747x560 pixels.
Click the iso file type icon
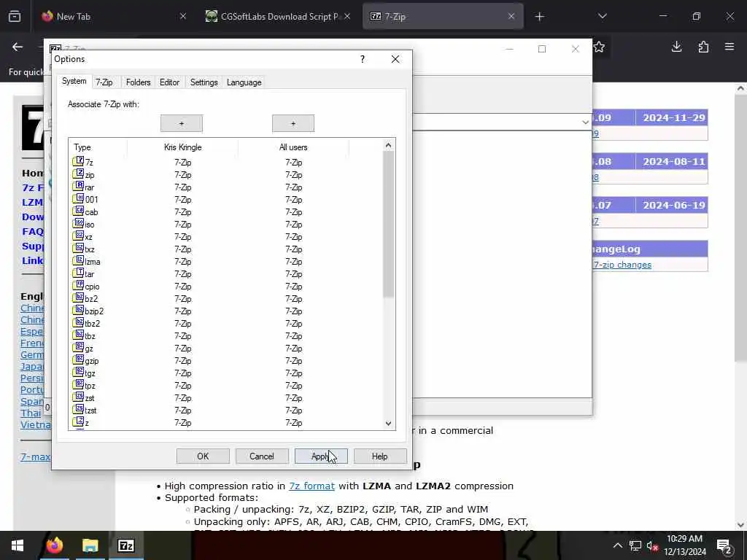pyautogui.click(x=78, y=223)
